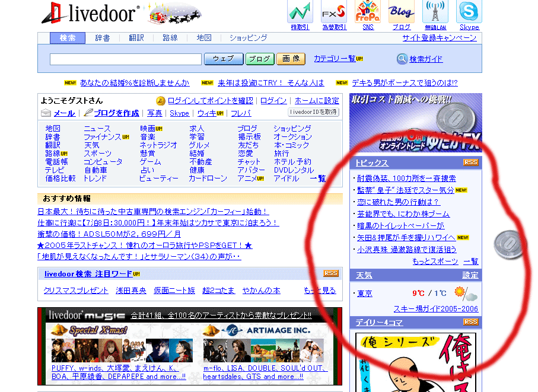Open the トピックス header link
The width and height of the screenshot is (538, 392).
coord(372,163)
